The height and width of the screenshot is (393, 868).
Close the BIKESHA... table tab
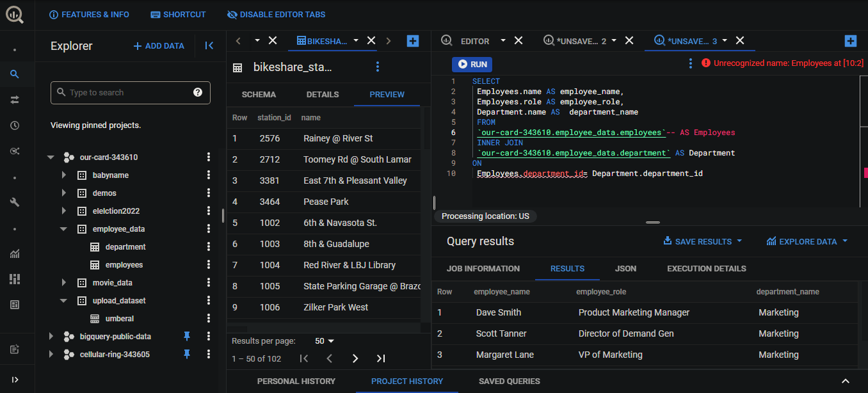pos(371,40)
